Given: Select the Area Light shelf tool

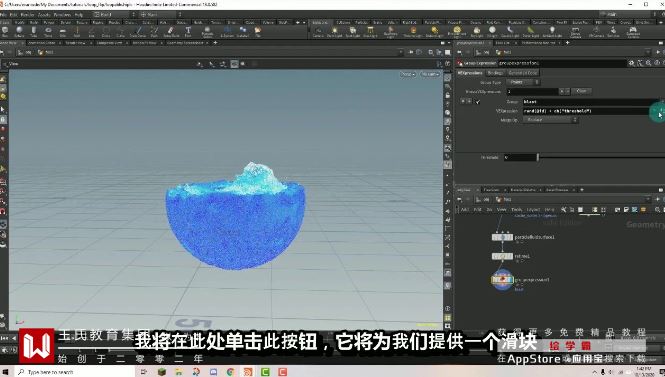Looking at the screenshot, I should pyautogui.click(x=370, y=31).
